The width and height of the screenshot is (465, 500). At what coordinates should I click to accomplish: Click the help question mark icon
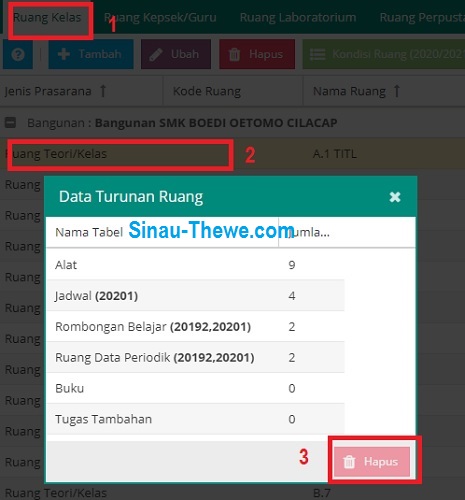18,54
